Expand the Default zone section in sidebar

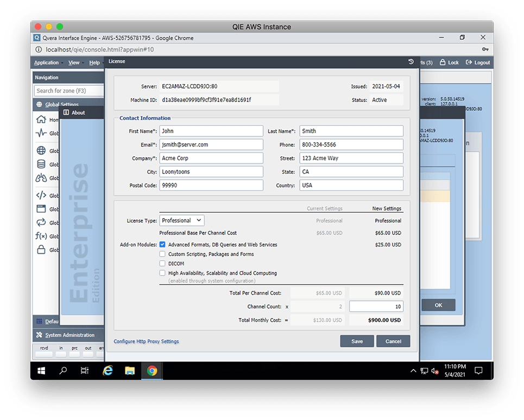(46, 321)
